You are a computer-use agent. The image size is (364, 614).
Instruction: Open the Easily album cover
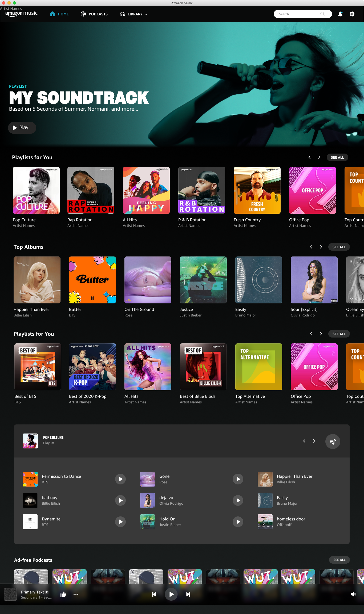(259, 280)
